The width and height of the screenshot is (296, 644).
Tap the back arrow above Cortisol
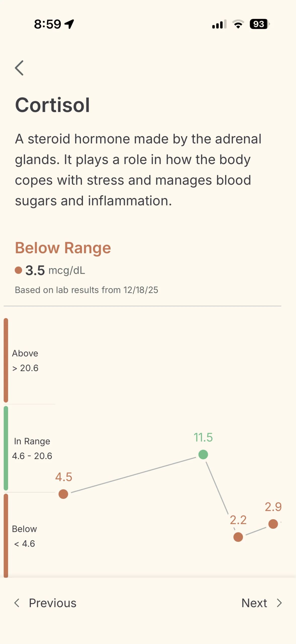tap(19, 68)
